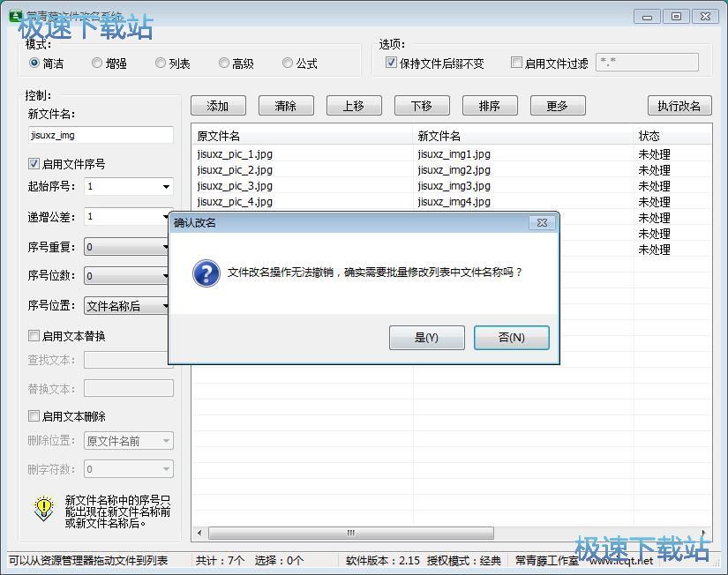Click the question mark icon in dialog
Screen dimensions: 728x575
coord(206,273)
